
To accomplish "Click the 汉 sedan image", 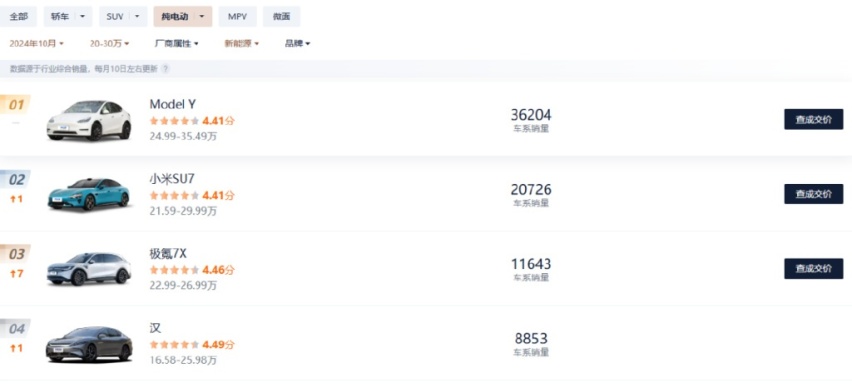I will point(89,344).
